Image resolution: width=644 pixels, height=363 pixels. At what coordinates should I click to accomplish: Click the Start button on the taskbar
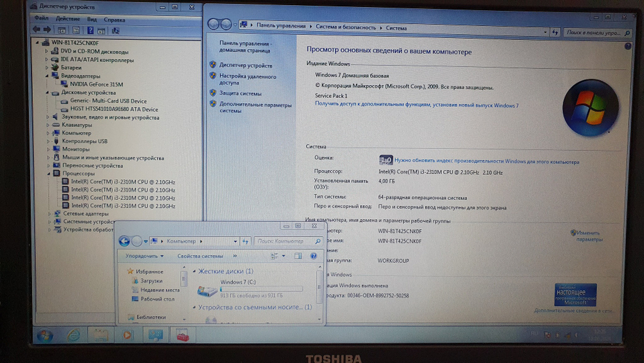(45, 335)
